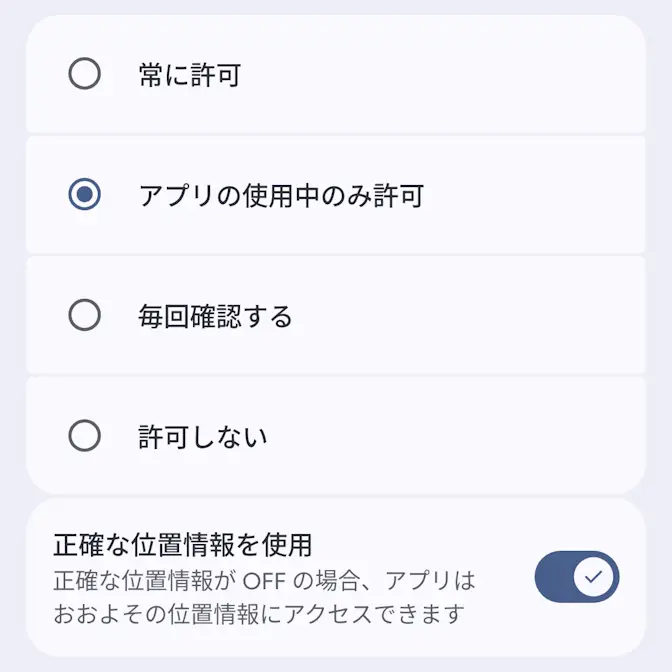Click empty space in the "アプリの使用中のみ許可" row
This screenshot has height=672, width=672.
pos(540,196)
